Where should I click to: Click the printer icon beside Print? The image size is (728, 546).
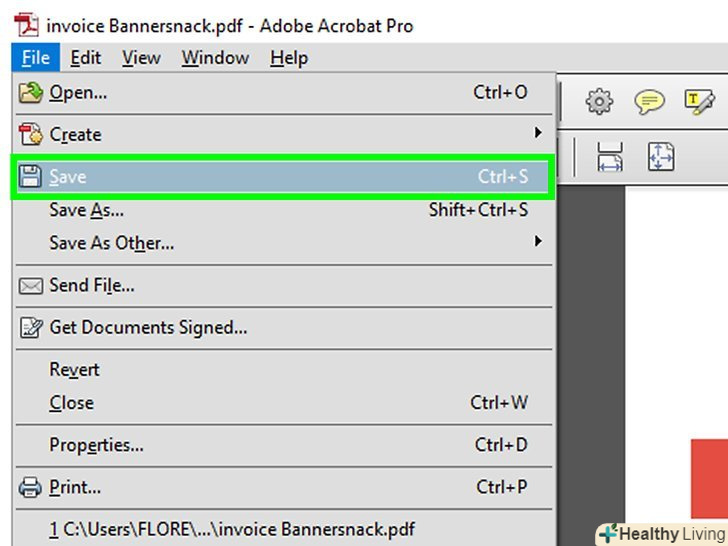(x=32, y=488)
